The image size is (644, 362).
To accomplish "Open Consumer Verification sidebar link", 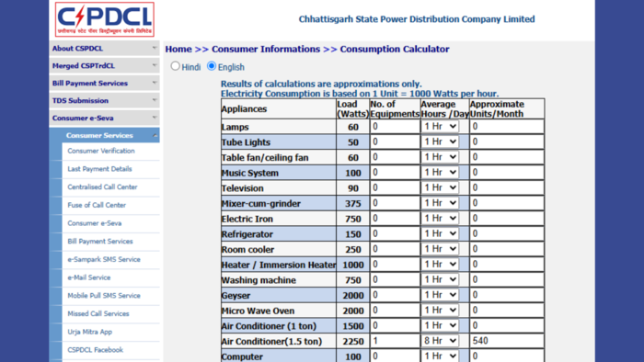I will tap(101, 151).
